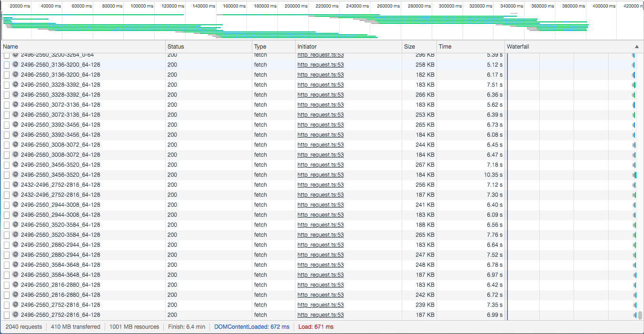Screen dimensions: 644x334
Task: Check the checkbox for request 2496-2560_3200-3264_0-64
Action: [x=7, y=55]
